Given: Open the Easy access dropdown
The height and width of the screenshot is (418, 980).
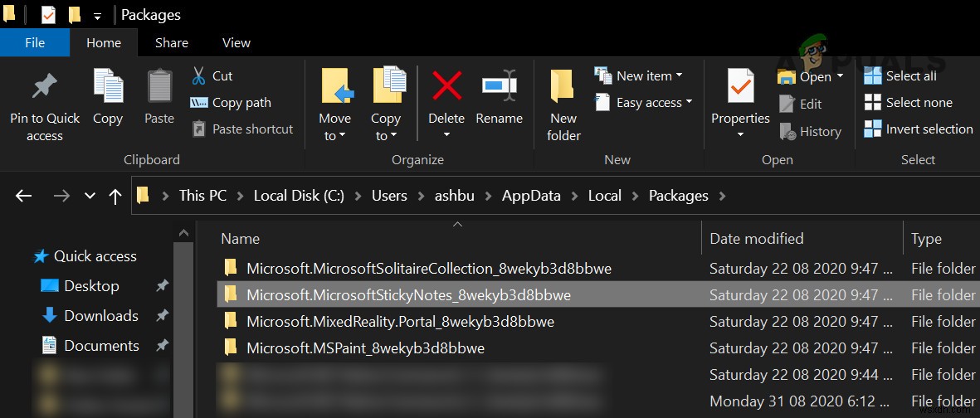Looking at the screenshot, I should [688, 103].
